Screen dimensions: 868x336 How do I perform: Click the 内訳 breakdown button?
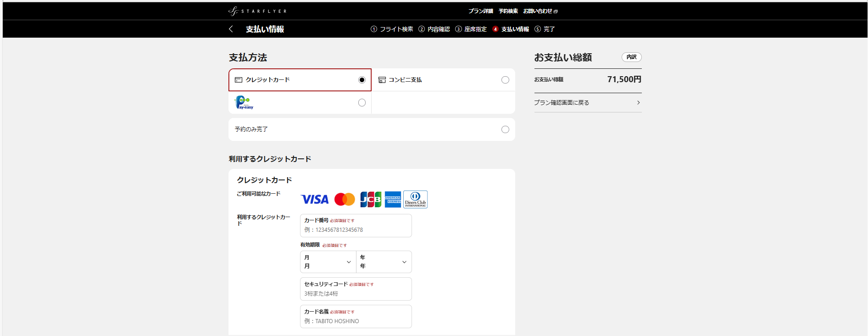tap(631, 57)
